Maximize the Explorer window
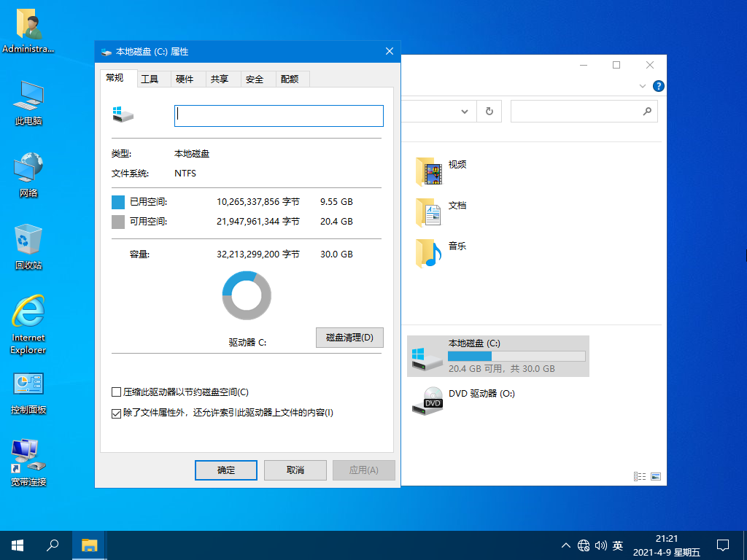This screenshot has width=747, height=560. (x=616, y=65)
